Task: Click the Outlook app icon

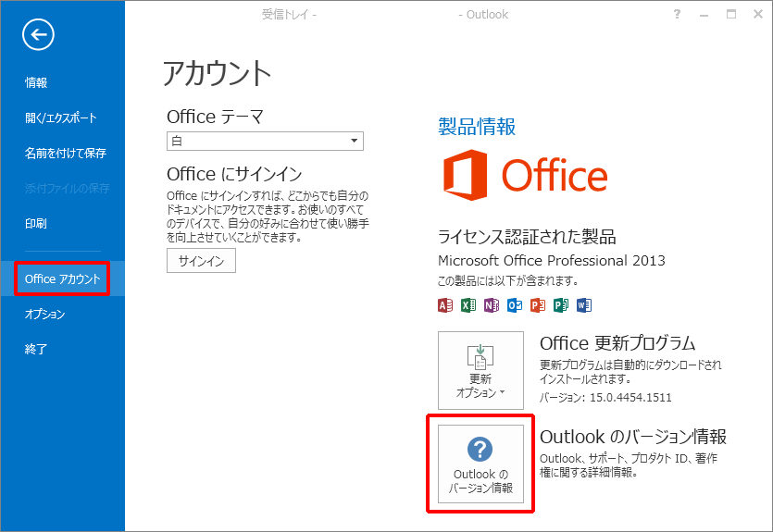Action: pyautogui.click(x=515, y=305)
